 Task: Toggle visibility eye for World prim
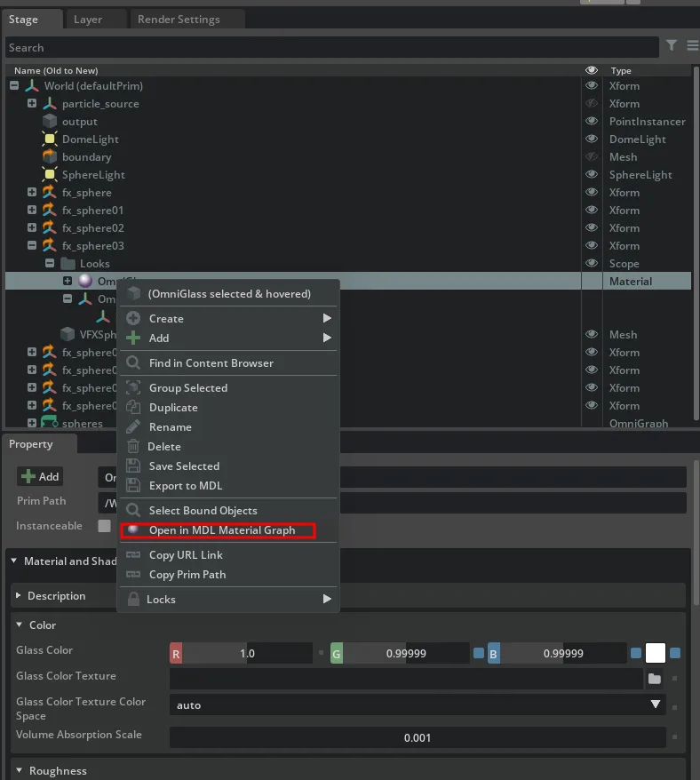pyautogui.click(x=591, y=85)
